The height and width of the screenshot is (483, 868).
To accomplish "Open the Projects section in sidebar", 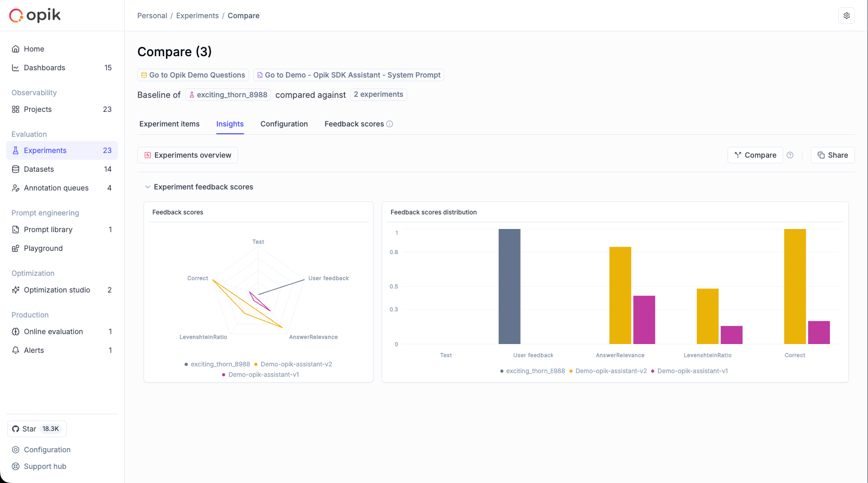I will click(36, 109).
